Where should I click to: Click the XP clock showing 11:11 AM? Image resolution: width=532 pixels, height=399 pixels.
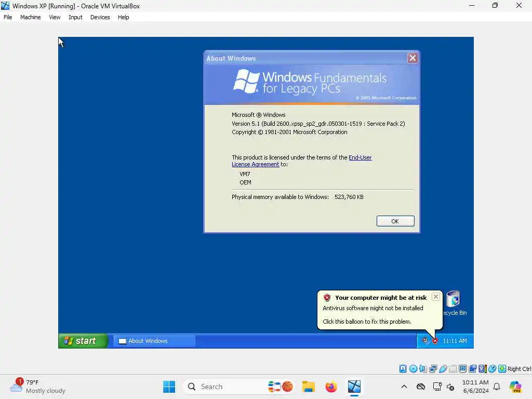[x=454, y=341]
